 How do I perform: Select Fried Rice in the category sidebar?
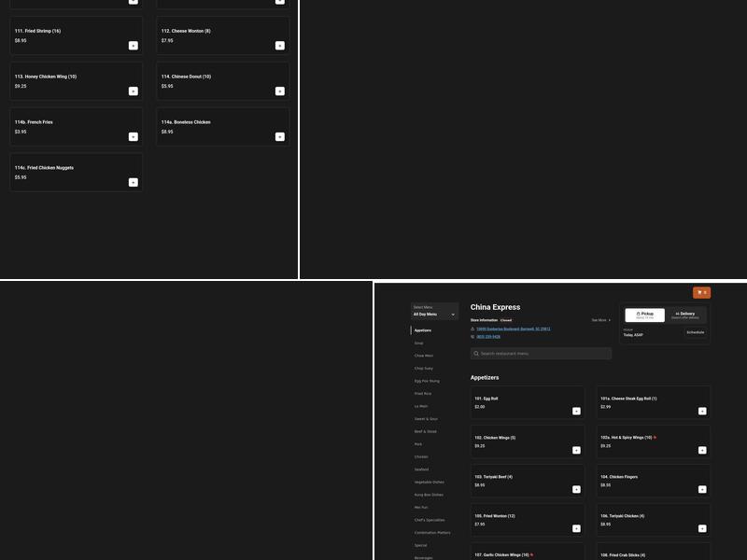[x=423, y=394]
